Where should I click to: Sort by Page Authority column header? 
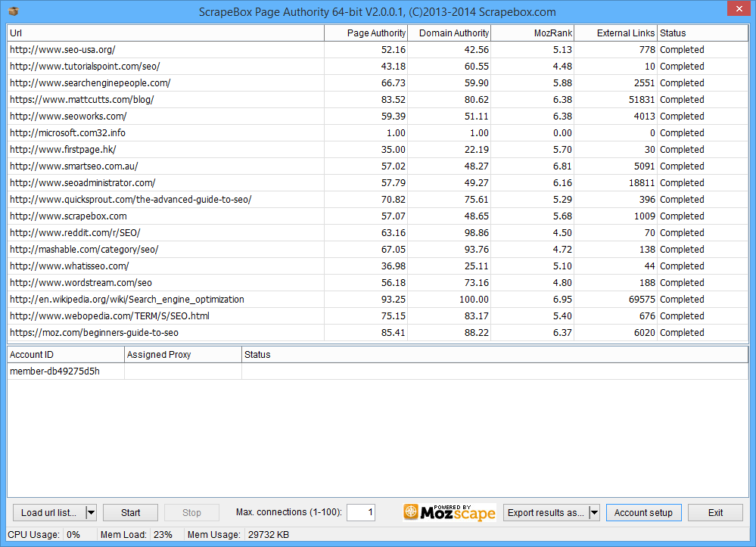pos(366,33)
